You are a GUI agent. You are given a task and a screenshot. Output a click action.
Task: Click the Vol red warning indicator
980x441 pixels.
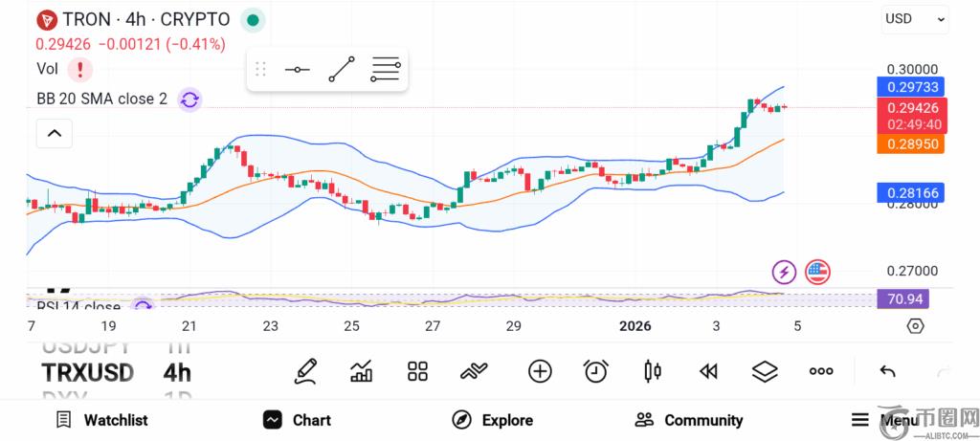(80, 69)
